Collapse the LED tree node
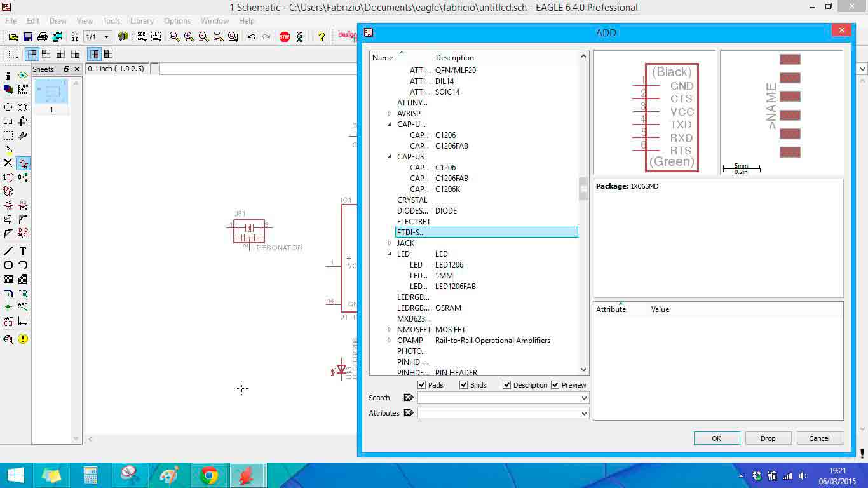Screen dimensions: 868x488 click(390, 254)
